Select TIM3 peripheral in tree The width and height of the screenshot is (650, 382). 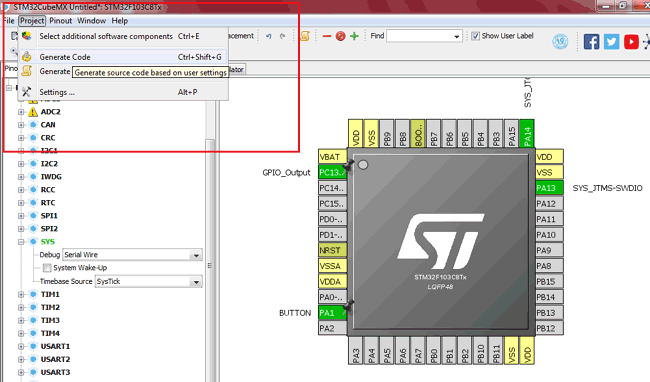[50, 320]
